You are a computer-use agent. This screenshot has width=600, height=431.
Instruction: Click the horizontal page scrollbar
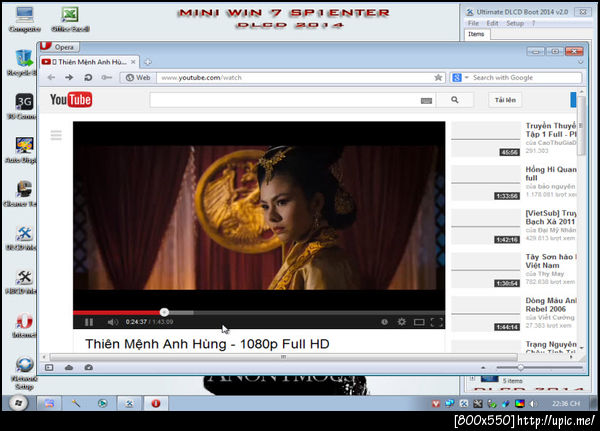(283, 357)
